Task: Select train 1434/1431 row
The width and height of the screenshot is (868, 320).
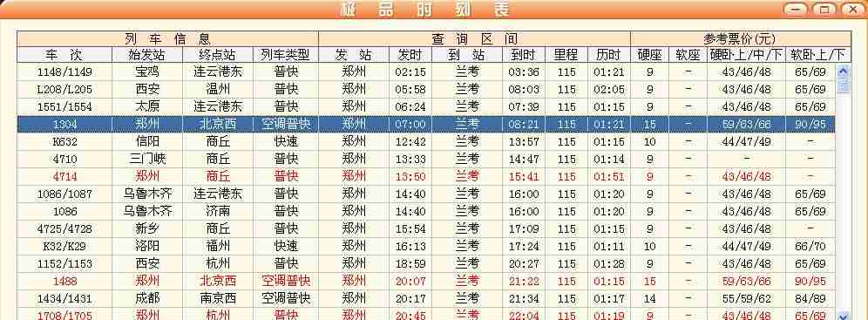Action: coord(426,298)
